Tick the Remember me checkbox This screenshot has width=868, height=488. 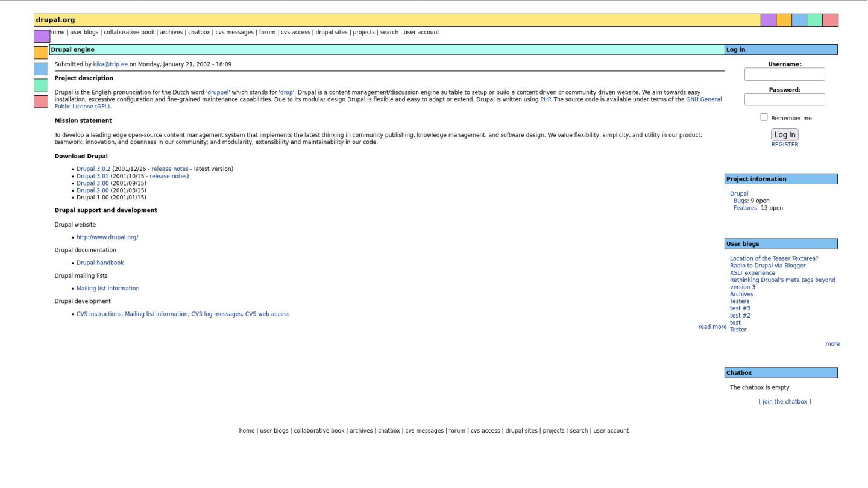point(764,117)
